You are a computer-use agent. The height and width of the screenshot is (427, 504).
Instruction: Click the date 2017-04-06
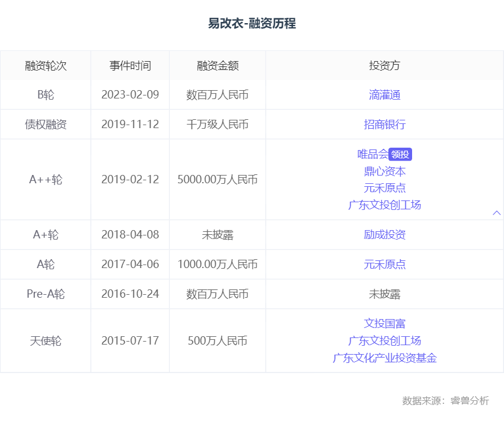[130, 265]
